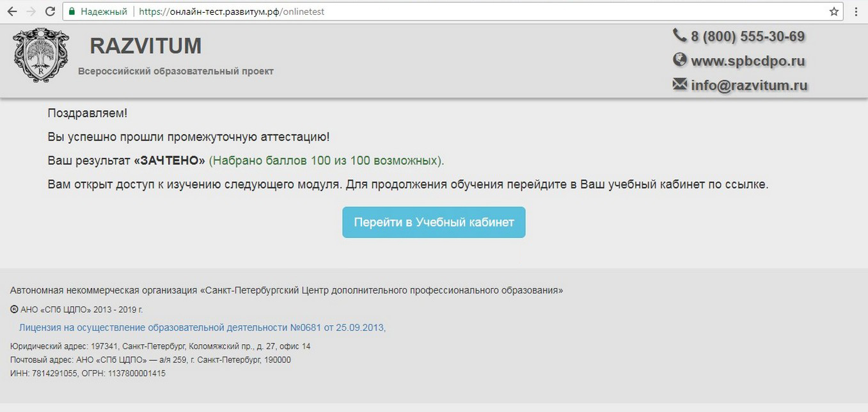
Task: Open the browser menu with three dots
Action: [x=855, y=11]
